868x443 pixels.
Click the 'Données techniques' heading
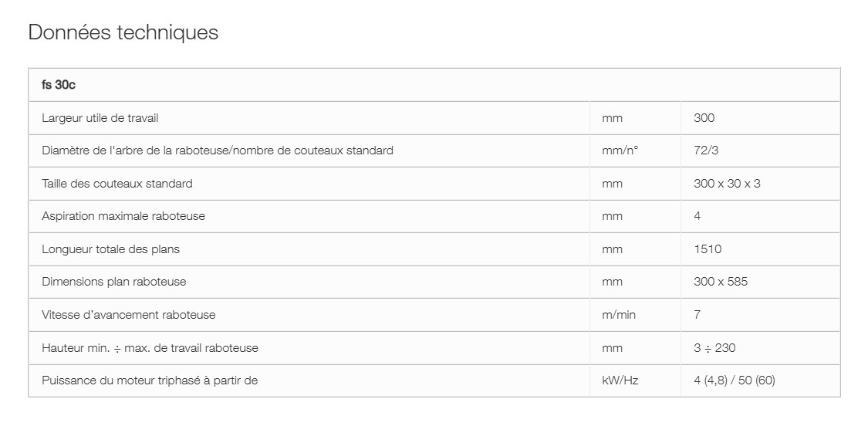[x=123, y=32]
